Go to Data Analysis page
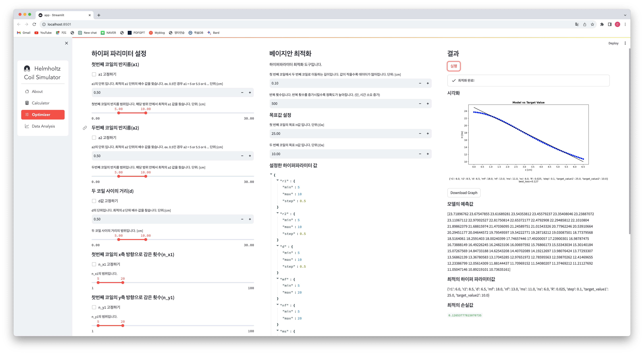Viewport: 644px width, 354px height. (43, 126)
